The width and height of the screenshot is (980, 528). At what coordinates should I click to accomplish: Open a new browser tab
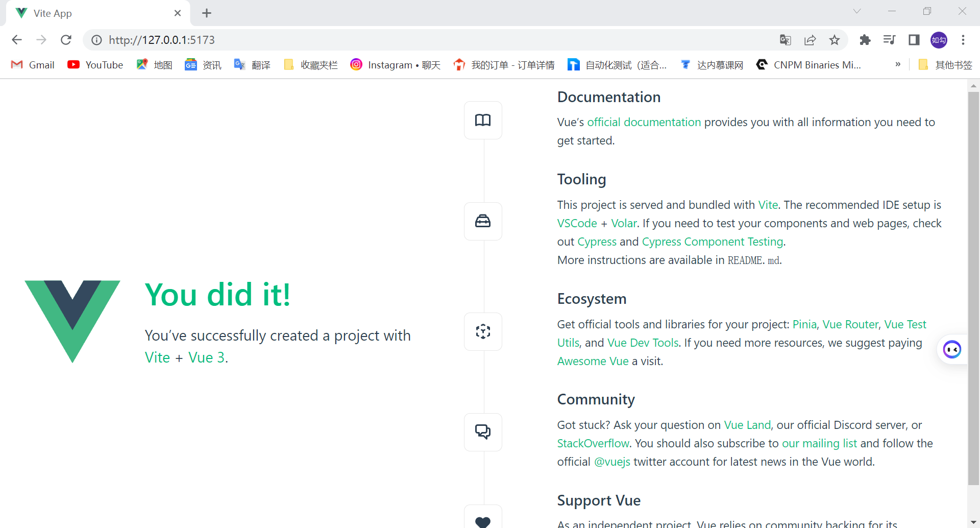[x=207, y=13]
